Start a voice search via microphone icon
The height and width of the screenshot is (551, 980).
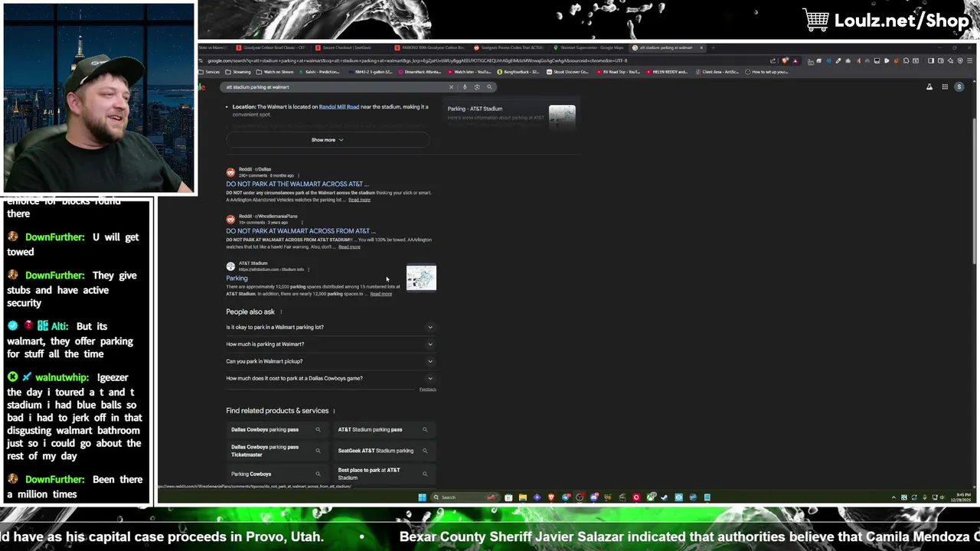(x=465, y=86)
